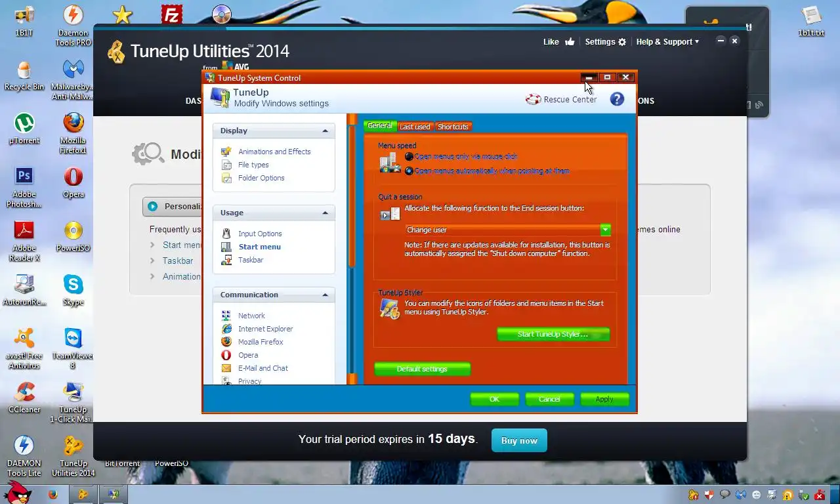Click Firefox icon on the taskbar
The image size is (840, 504).
coord(52,494)
